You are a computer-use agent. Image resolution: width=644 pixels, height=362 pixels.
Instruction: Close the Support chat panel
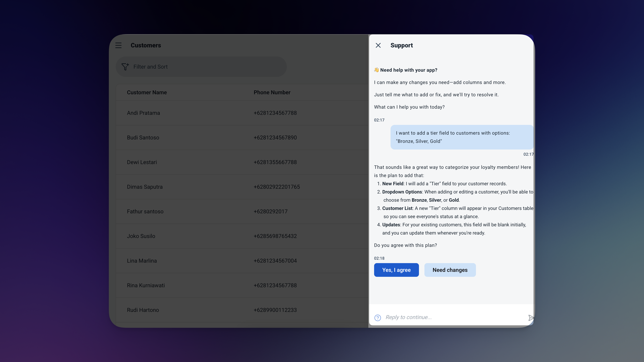pos(378,45)
